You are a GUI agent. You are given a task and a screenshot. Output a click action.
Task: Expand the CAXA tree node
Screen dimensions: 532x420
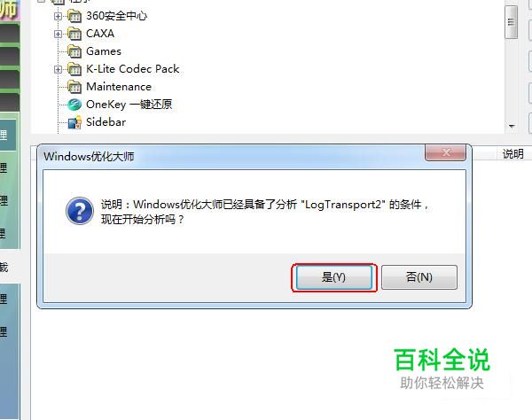point(58,34)
